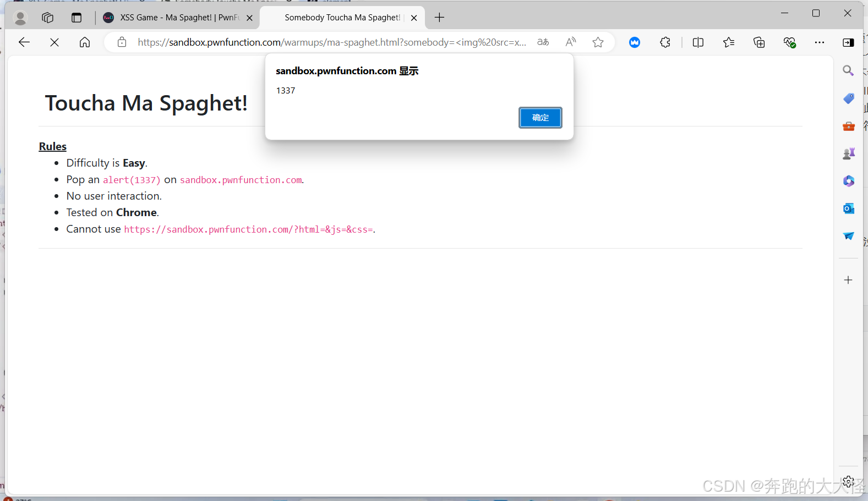The width and height of the screenshot is (868, 501).
Task: Select the Somebody Toucha Ma Spaghet! tab
Action: (x=342, y=18)
